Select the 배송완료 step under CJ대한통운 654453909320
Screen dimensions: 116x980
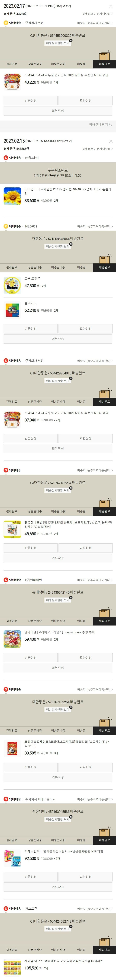[x=104, y=64]
